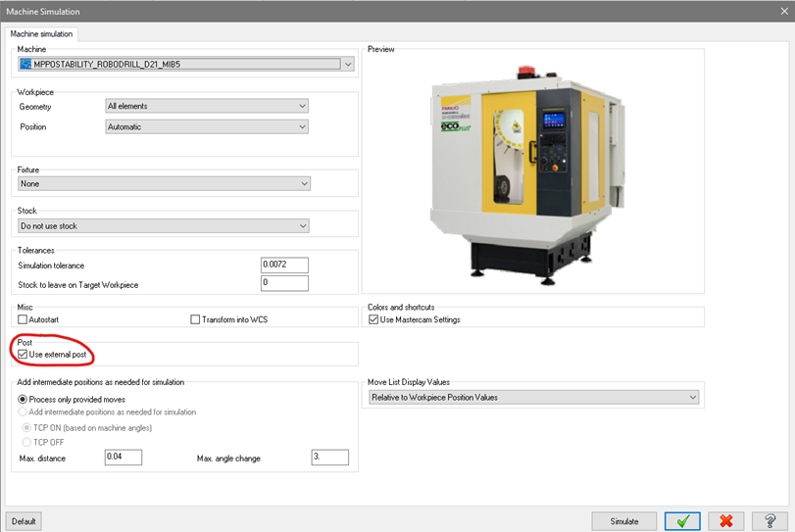Click the red X cancel button
795x532 pixels.
pyautogui.click(x=726, y=521)
